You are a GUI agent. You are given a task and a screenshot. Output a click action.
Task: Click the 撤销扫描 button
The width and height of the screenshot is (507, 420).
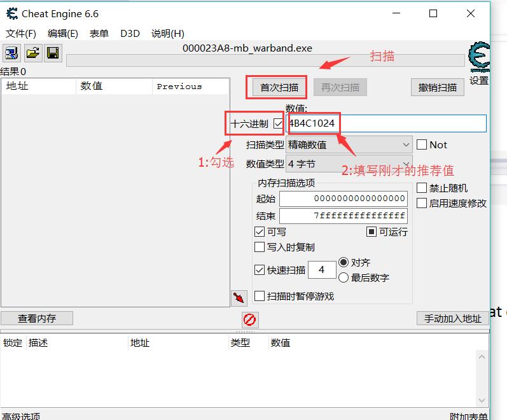coord(438,87)
